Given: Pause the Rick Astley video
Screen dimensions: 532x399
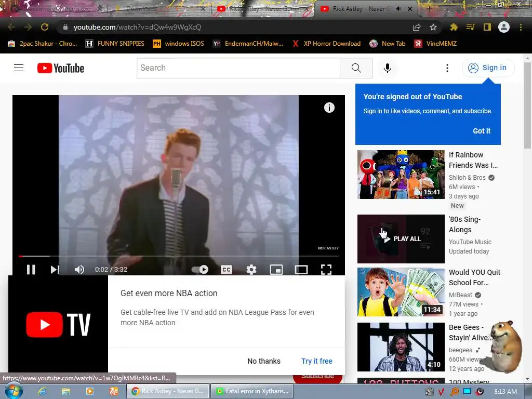Looking at the screenshot, I should click(x=31, y=270).
